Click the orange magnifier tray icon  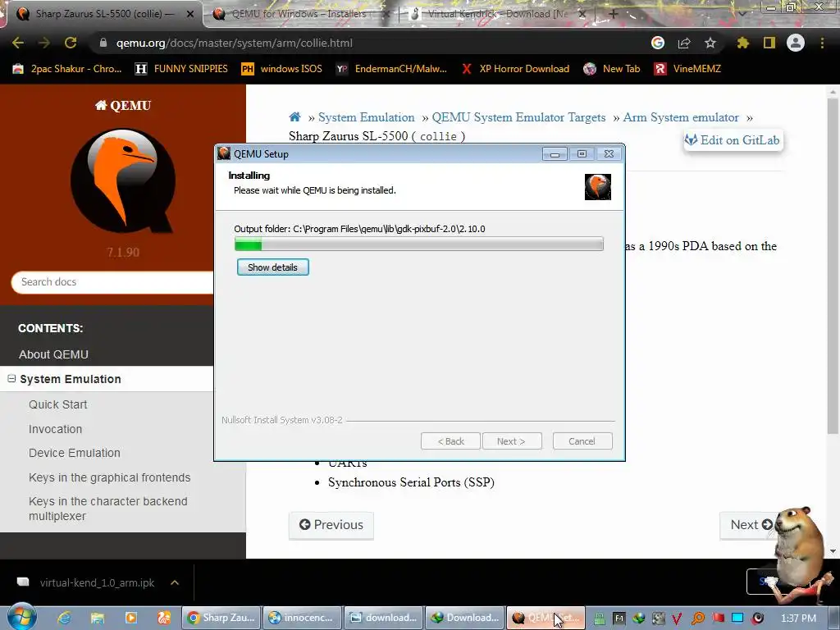click(698, 619)
